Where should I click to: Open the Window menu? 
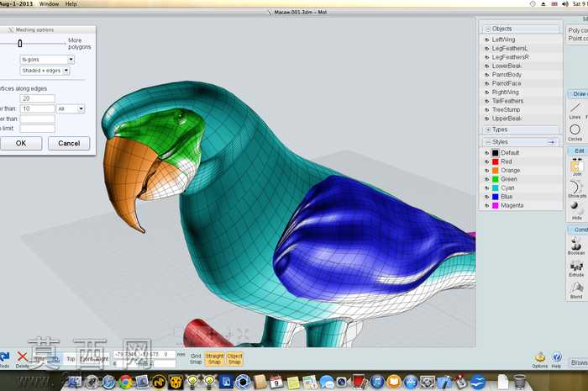pyautogui.click(x=49, y=3)
